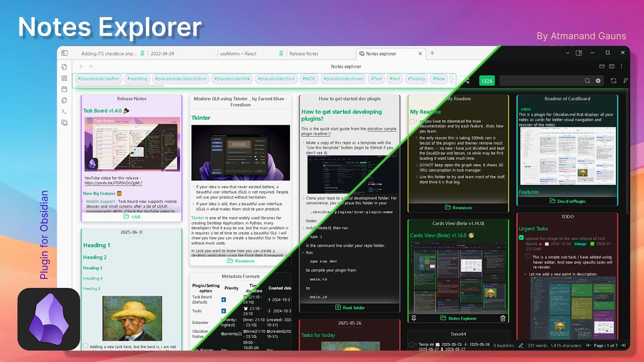Open the canvas grid icon in ribbon
The width and height of the screenshot is (644, 362).
tap(64, 78)
